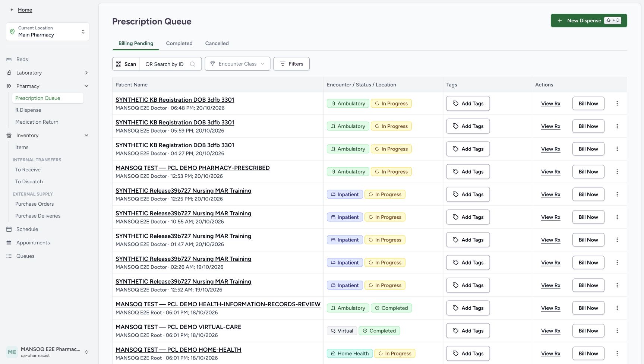Image resolution: width=644 pixels, height=364 pixels.
Task: Click Bill Now for VIRTUAL-CARE row
Action: point(588,331)
